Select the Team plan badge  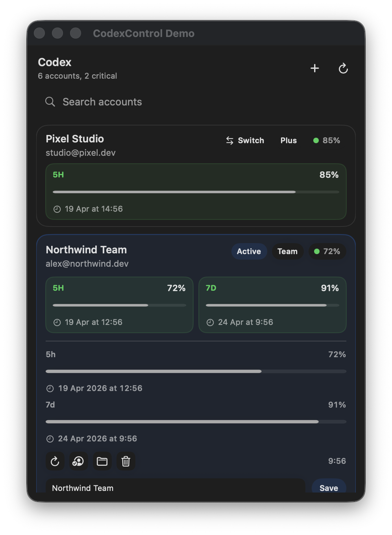point(288,251)
